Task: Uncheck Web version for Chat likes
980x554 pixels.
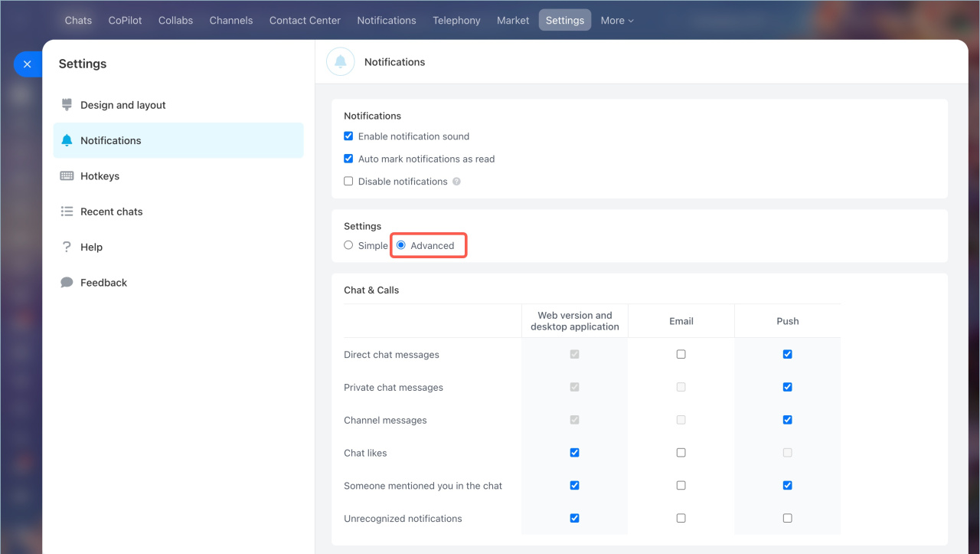Action: click(574, 453)
